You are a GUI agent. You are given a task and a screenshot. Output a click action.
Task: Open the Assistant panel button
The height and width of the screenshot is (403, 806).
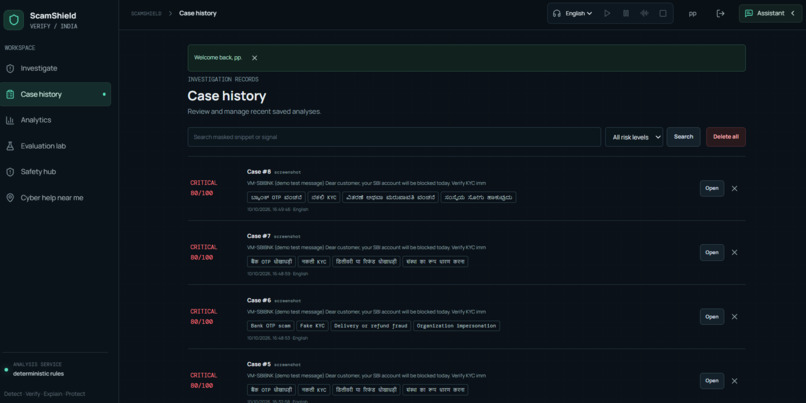pyautogui.click(x=771, y=13)
